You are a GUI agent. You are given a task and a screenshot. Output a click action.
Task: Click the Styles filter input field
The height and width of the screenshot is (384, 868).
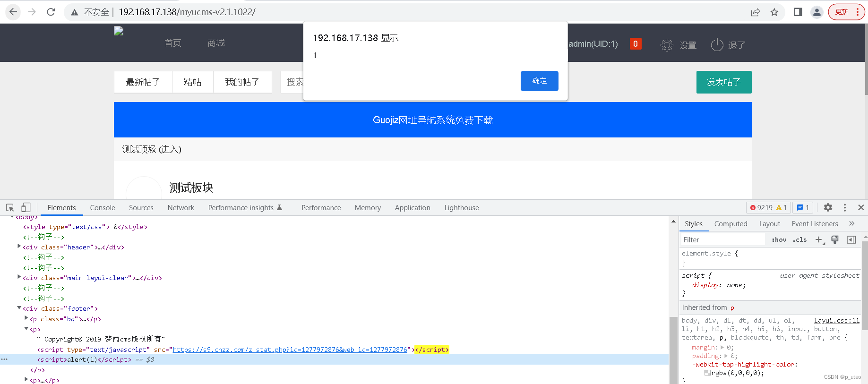(722, 240)
